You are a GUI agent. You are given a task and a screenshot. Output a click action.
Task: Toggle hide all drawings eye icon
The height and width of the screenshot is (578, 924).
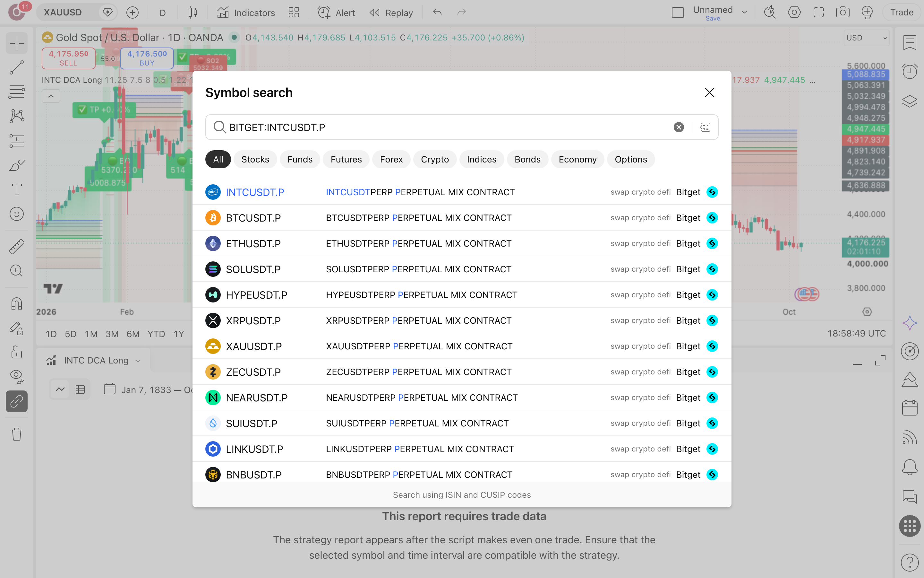pos(17,377)
